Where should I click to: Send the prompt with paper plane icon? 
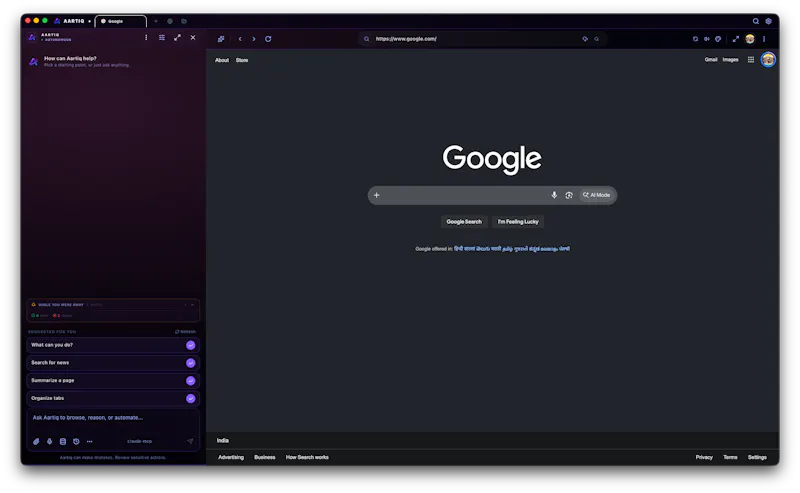pyautogui.click(x=190, y=441)
